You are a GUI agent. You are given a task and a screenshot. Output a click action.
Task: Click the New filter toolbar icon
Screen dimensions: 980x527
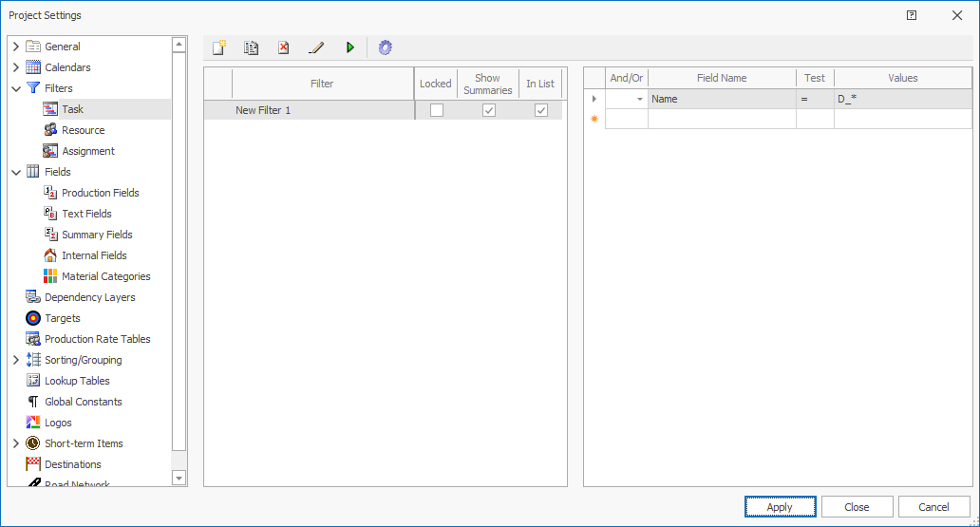219,47
